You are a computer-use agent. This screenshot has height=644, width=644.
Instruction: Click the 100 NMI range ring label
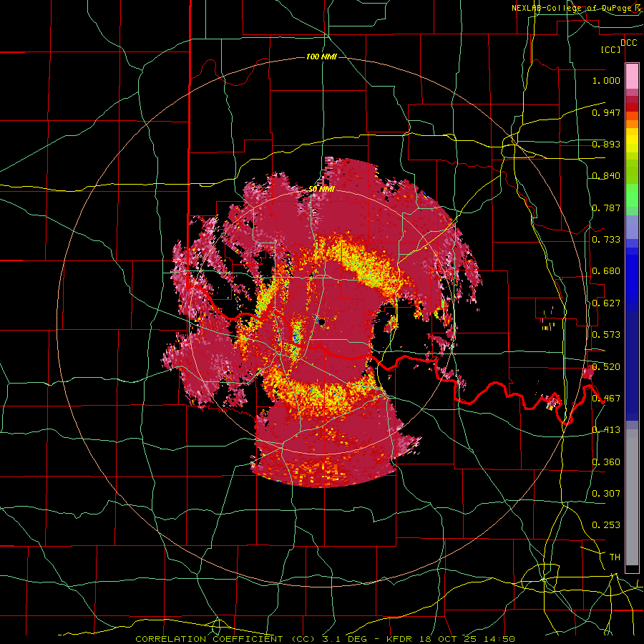321,57
